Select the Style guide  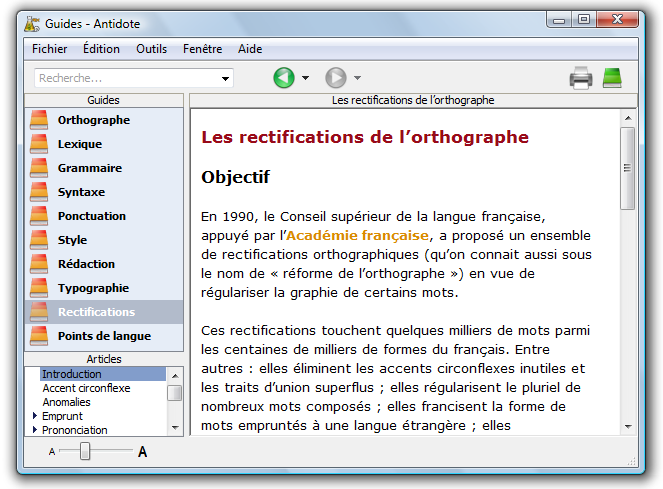pyautogui.click(x=104, y=240)
